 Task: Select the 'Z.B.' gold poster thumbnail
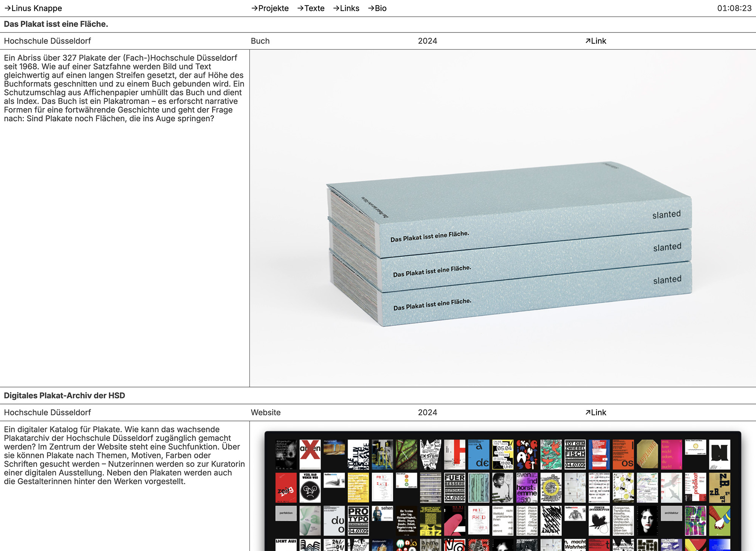point(719,488)
